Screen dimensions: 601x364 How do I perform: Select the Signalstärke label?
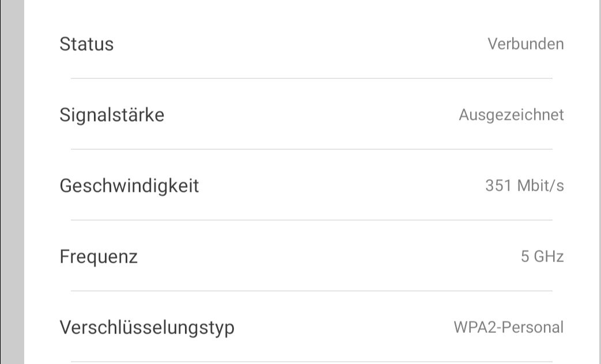click(112, 115)
